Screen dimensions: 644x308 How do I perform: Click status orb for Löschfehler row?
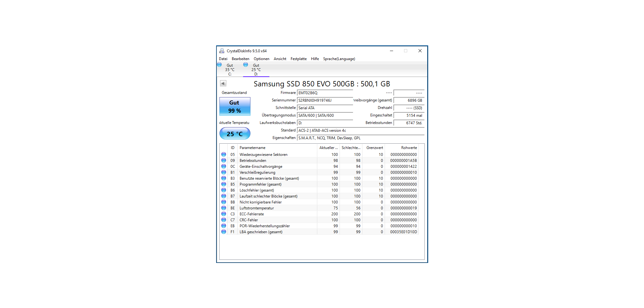(224, 190)
